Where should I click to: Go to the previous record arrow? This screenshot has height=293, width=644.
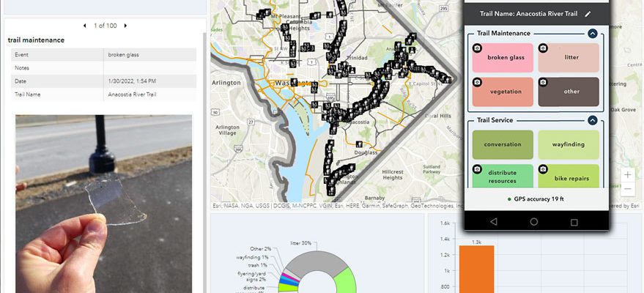coord(84,26)
